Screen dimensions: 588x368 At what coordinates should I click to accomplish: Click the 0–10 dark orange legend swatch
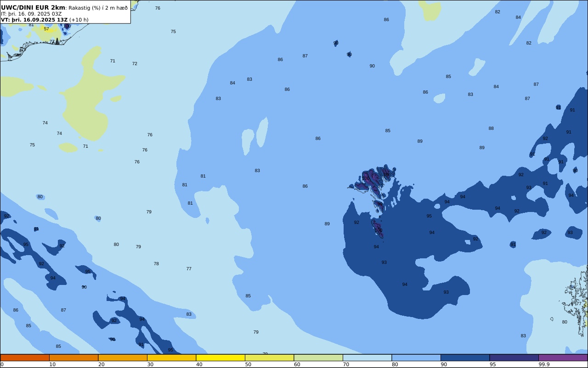tap(25, 357)
